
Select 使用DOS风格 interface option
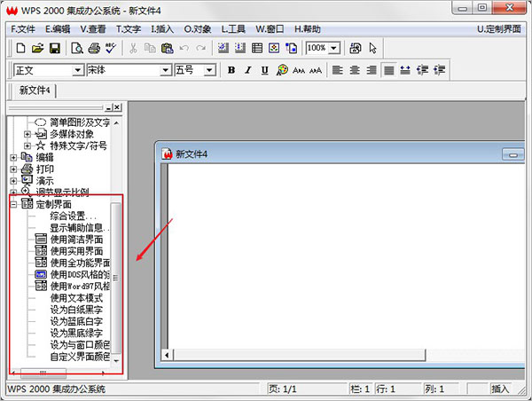click(80, 275)
